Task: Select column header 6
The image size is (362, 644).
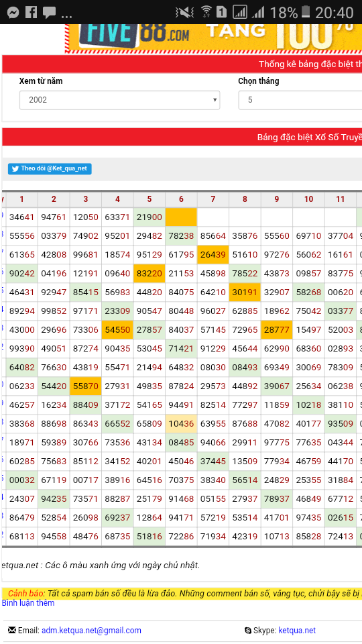Action: pyautogui.click(x=182, y=199)
